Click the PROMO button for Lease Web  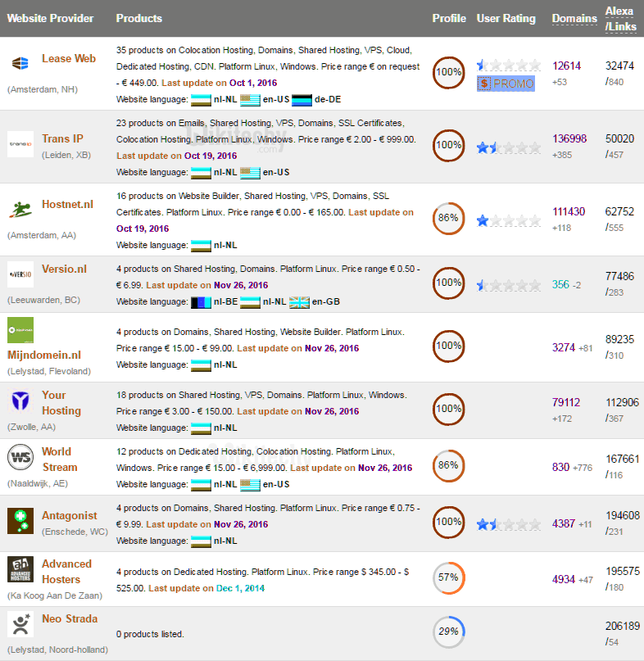coord(506,84)
